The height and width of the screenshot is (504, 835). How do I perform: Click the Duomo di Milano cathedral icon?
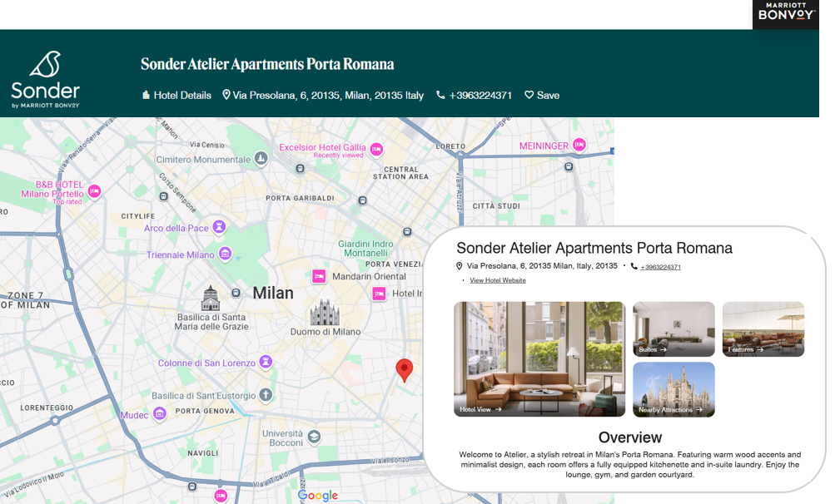tap(325, 312)
